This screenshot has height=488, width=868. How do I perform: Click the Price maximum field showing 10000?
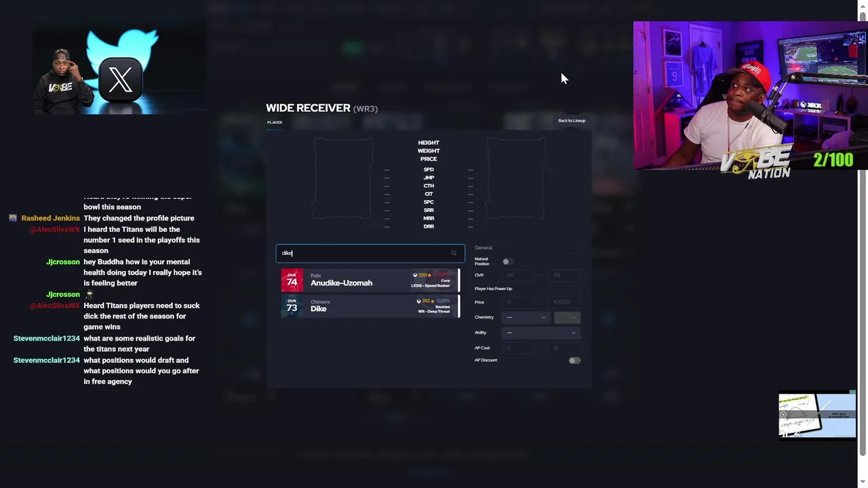click(x=565, y=302)
